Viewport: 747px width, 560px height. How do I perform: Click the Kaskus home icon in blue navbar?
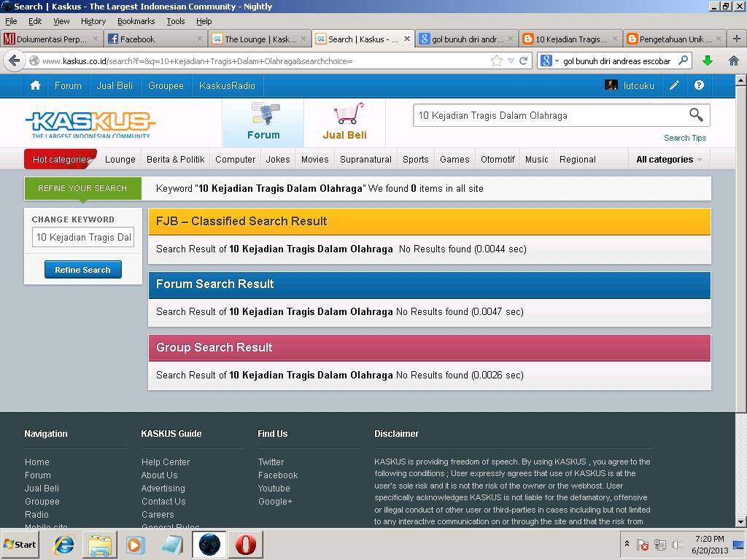pyautogui.click(x=35, y=86)
